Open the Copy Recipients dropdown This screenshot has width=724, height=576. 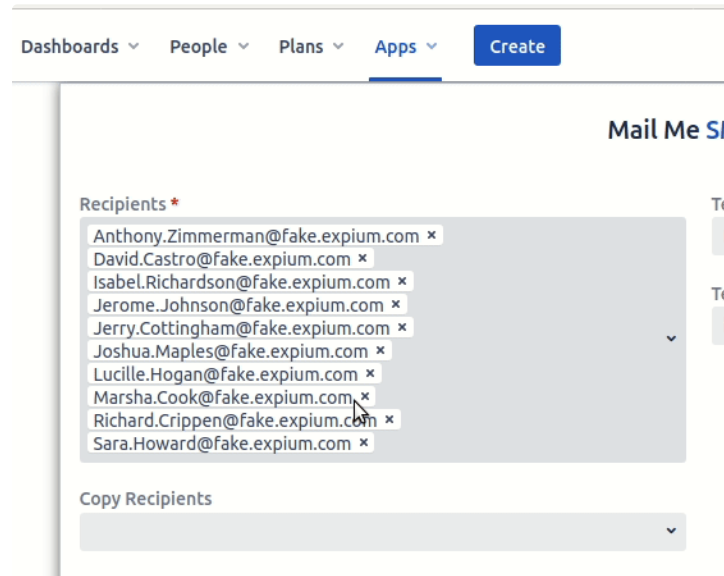(x=671, y=532)
